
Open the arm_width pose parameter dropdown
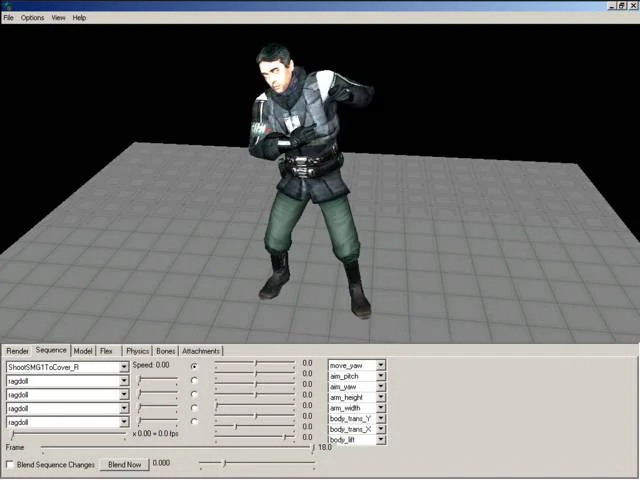380,408
